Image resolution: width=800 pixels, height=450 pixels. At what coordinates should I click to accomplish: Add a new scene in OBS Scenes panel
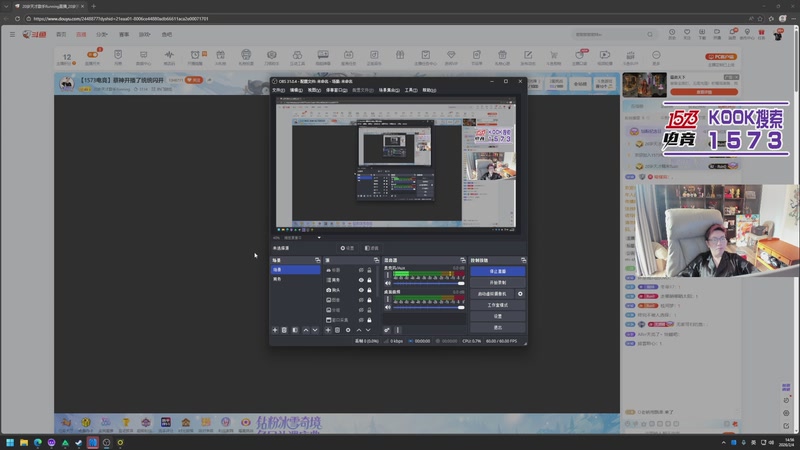[x=275, y=330]
